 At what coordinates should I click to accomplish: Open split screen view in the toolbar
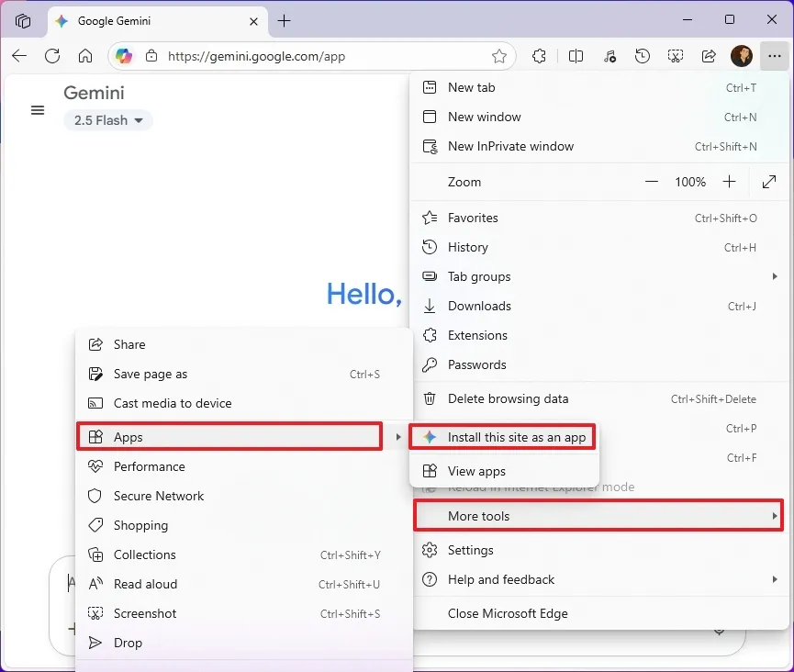576,56
